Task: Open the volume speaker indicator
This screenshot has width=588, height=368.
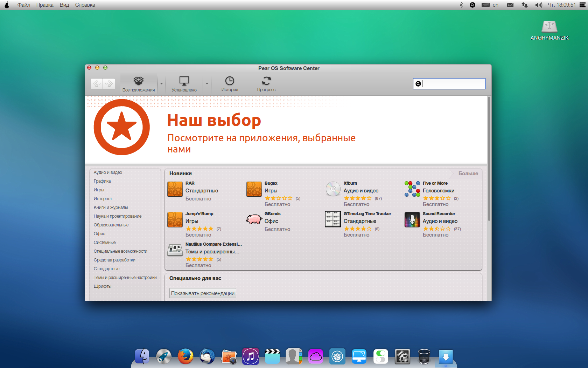Action: point(538,5)
